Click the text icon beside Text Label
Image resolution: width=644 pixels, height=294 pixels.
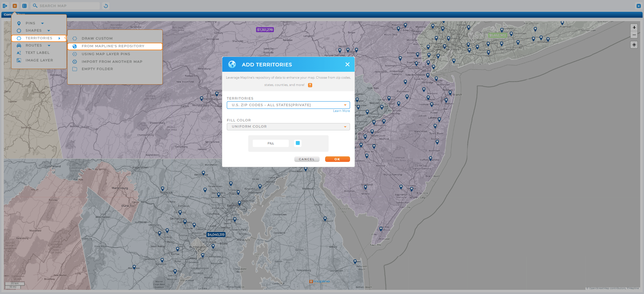[19, 53]
